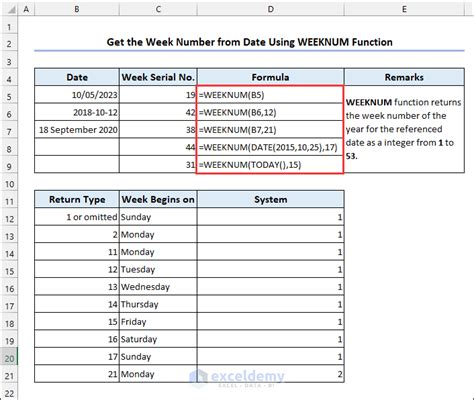Click the System value 2 cell

pos(271,374)
